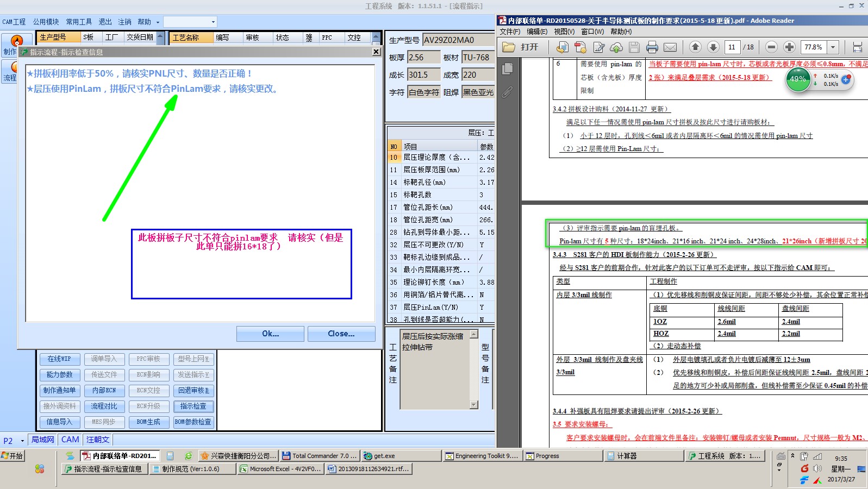Click the sign/fill document pencil icon
Image resolution: width=868 pixels, height=489 pixels.
click(x=599, y=47)
